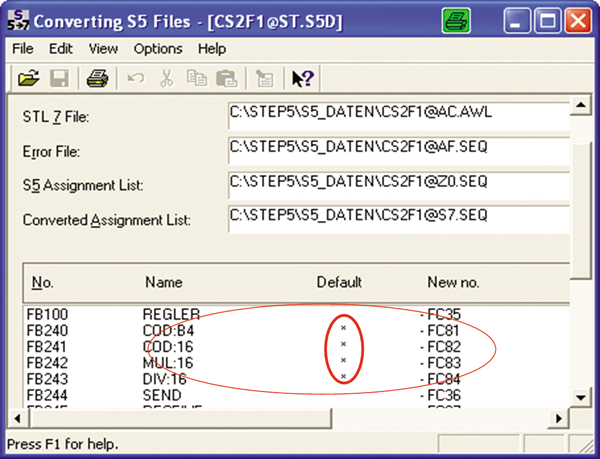Click the No. column header
Viewport: 600px width, 459px height.
pyautogui.click(x=43, y=283)
